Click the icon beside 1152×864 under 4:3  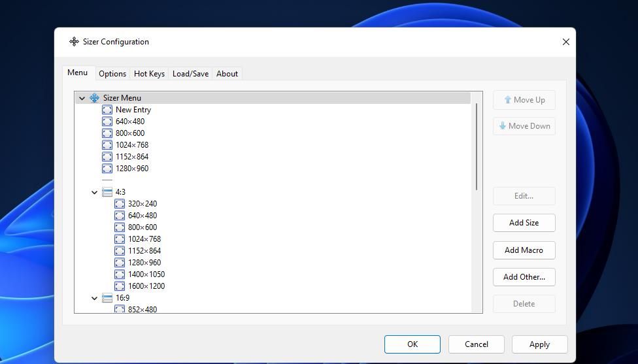120,251
